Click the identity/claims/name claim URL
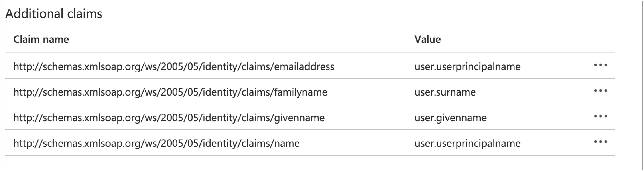Screen dimensions: 644x172 tap(156, 143)
